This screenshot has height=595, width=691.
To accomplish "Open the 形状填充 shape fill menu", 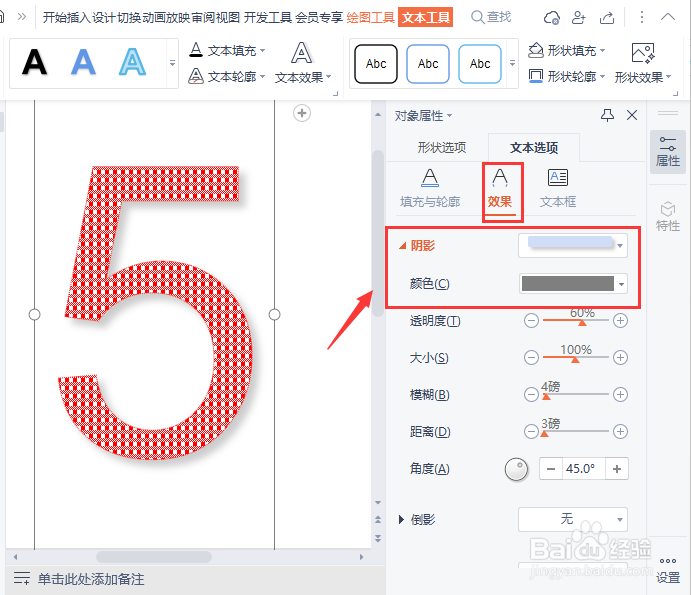I will (566, 51).
